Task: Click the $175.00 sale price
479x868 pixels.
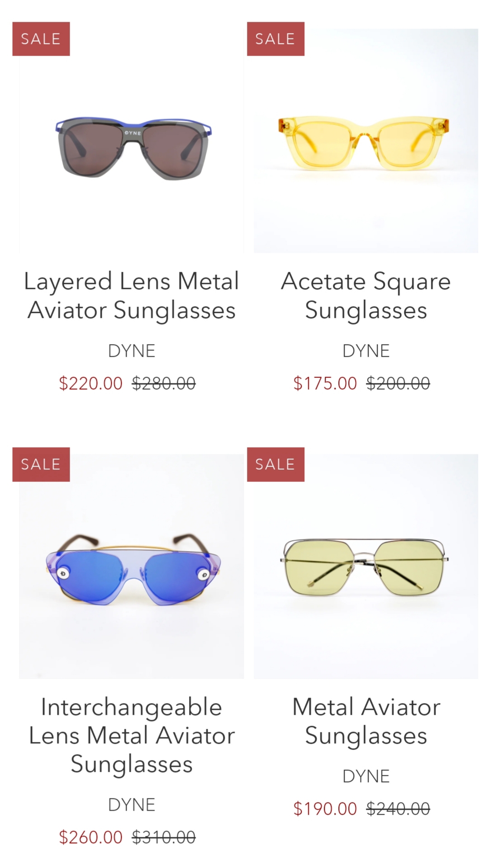Action: click(325, 383)
